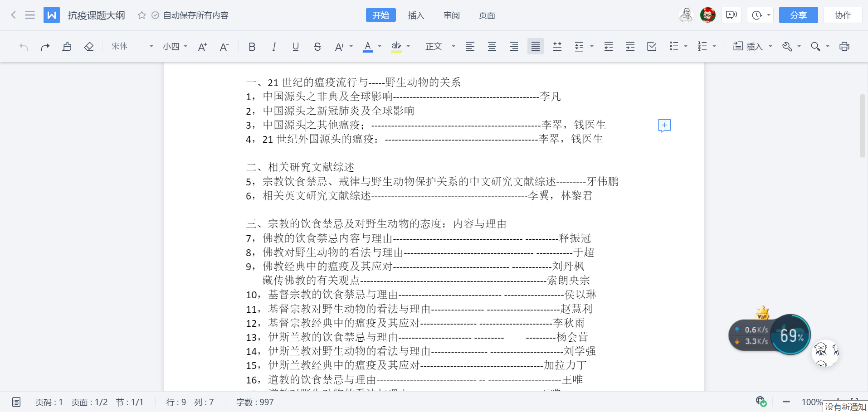Toggle strikethrough formatting

tap(317, 46)
